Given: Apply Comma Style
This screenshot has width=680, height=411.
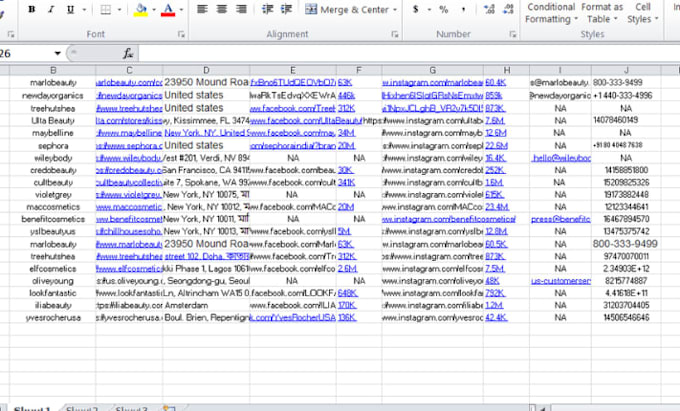Looking at the screenshot, I should [x=463, y=9].
